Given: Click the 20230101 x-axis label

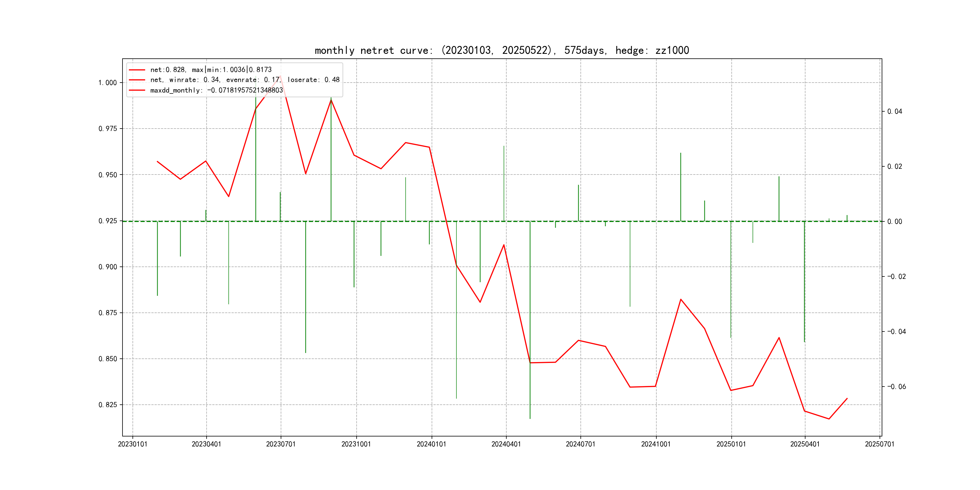Looking at the screenshot, I should point(132,444).
